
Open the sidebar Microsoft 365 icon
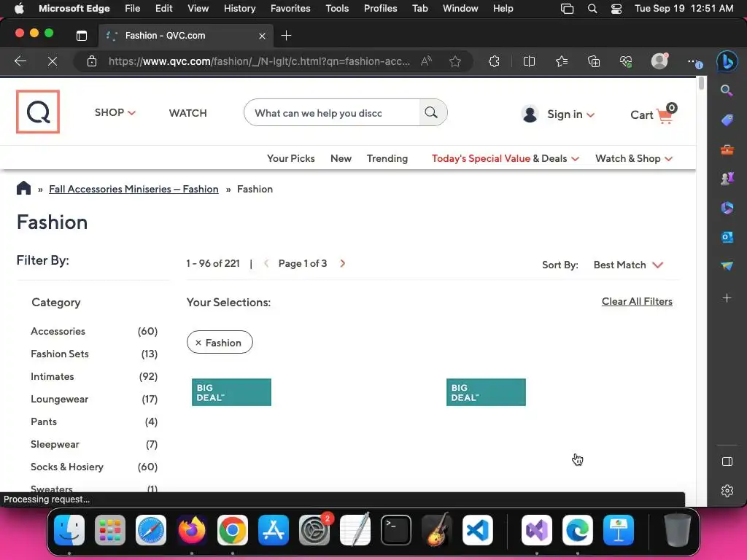click(727, 208)
